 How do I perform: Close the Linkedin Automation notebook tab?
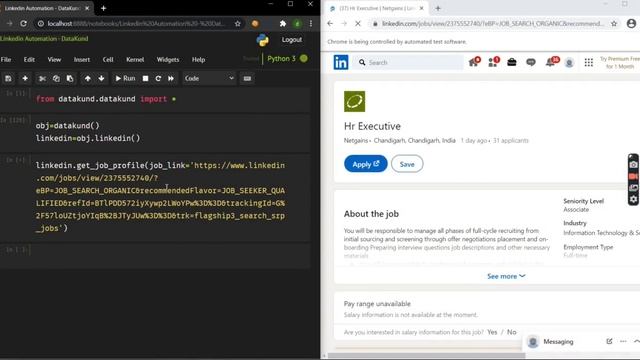point(87,8)
